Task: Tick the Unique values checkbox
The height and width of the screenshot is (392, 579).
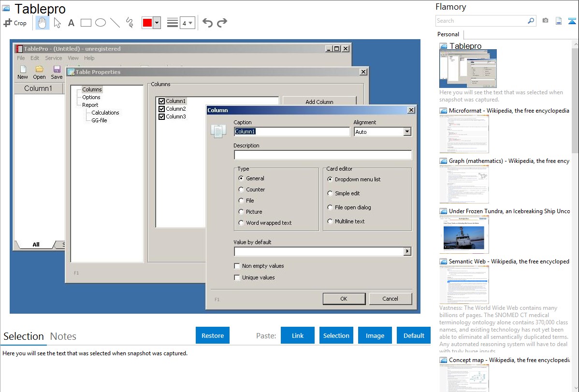Action: tap(237, 277)
